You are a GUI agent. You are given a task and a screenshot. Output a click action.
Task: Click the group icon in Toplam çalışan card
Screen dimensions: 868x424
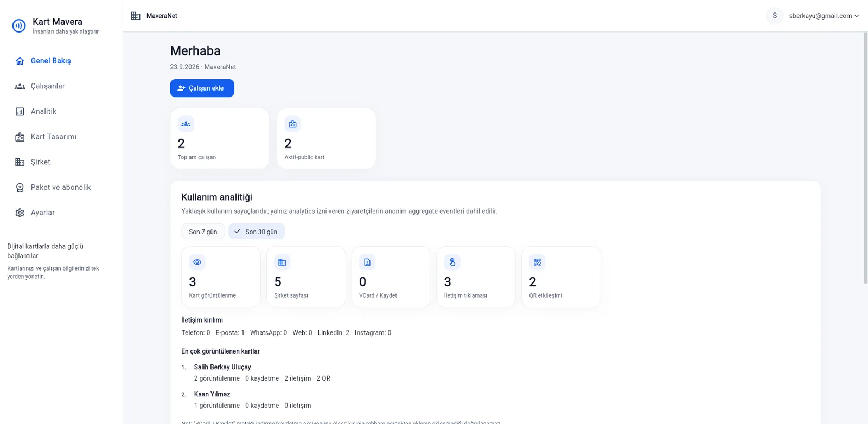(186, 124)
